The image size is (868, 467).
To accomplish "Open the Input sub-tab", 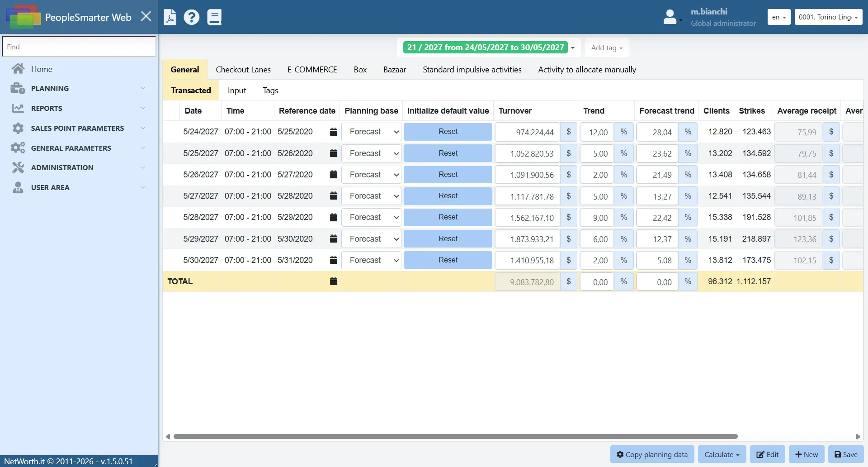I will pyautogui.click(x=237, y=91).
